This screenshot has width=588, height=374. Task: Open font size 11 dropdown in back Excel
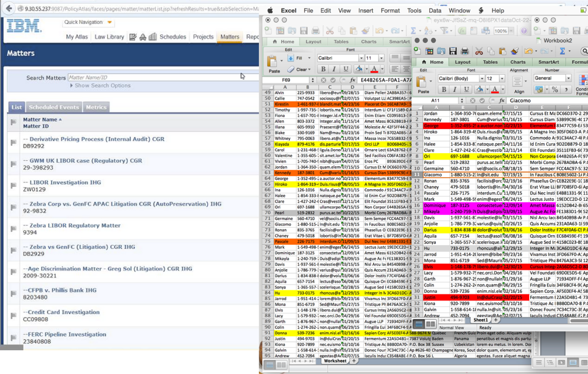pos(381,58)
